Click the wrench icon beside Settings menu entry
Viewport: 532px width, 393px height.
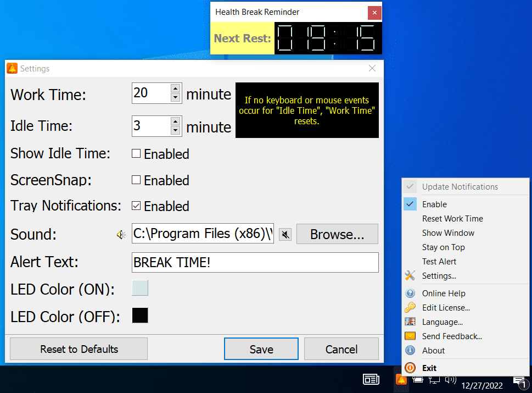pyautogui.click(x=410, y=275)
